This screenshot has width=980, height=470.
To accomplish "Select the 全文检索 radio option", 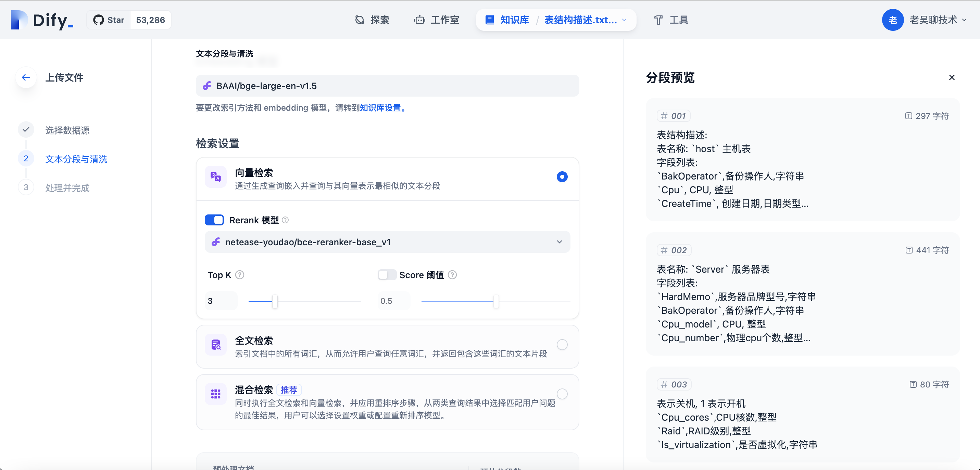I will click(562, 345).
